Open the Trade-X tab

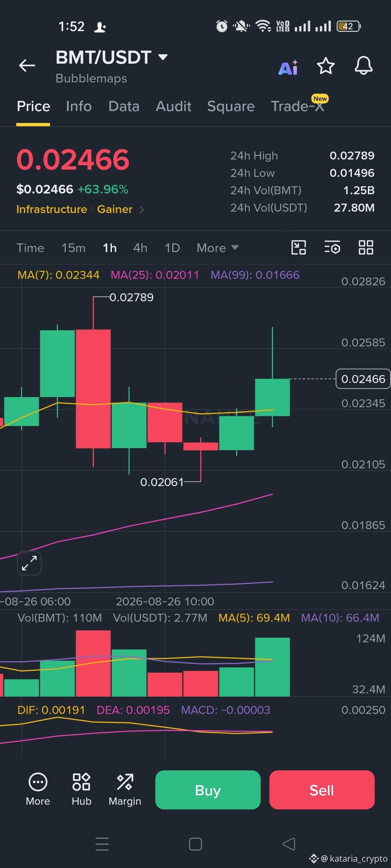pyautogui.click(x=298, y=106)
